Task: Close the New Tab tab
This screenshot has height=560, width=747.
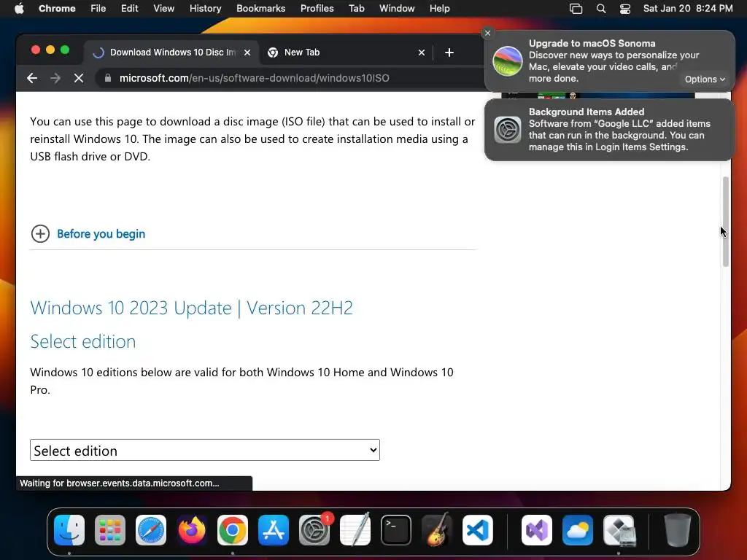Action: pyautogui.click(x=422, y=52)
